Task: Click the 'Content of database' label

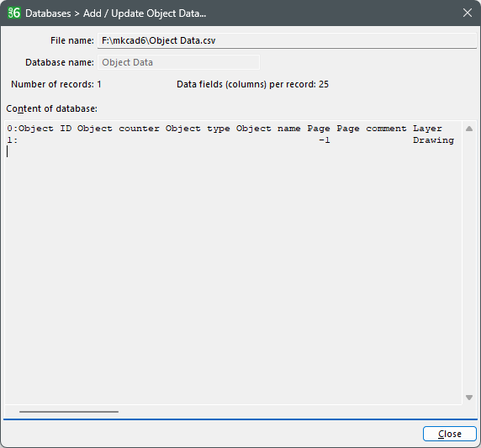Action: point(51,108)
